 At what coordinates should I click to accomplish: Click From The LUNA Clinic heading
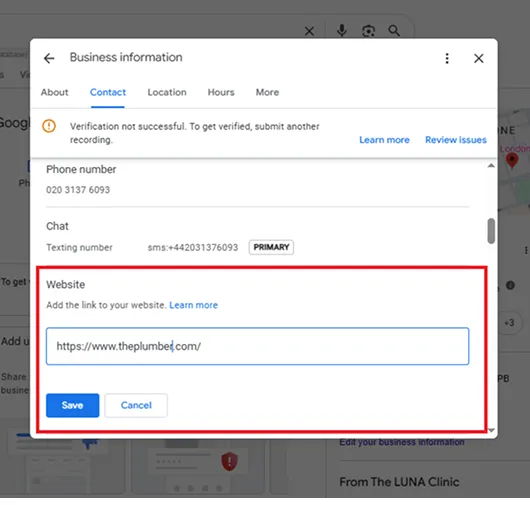(x=399, y=482)
